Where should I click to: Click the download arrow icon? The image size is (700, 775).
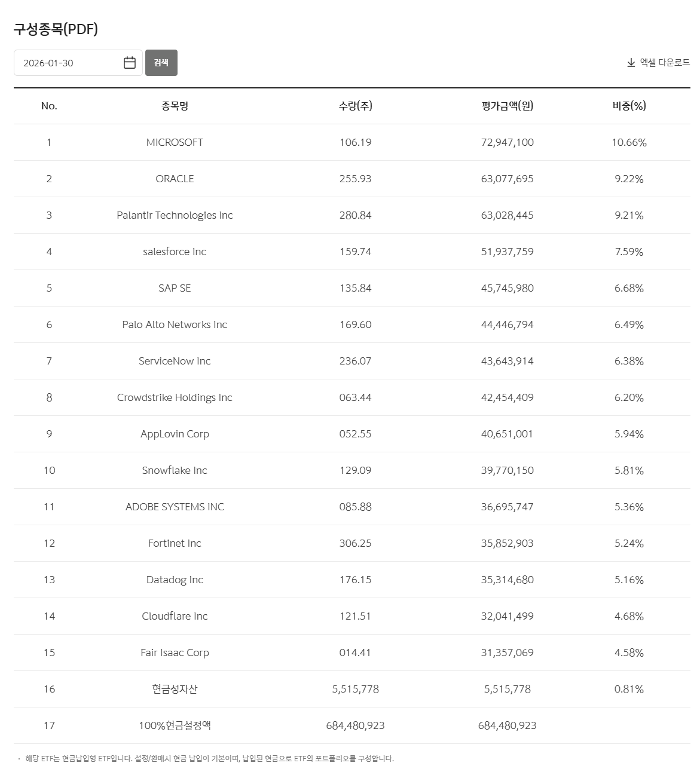click(631, 63)
